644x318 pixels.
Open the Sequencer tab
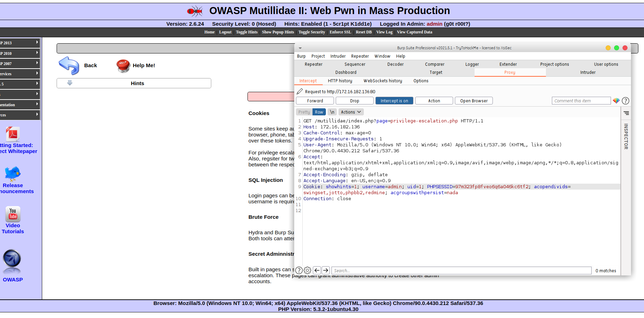[355, 64]
